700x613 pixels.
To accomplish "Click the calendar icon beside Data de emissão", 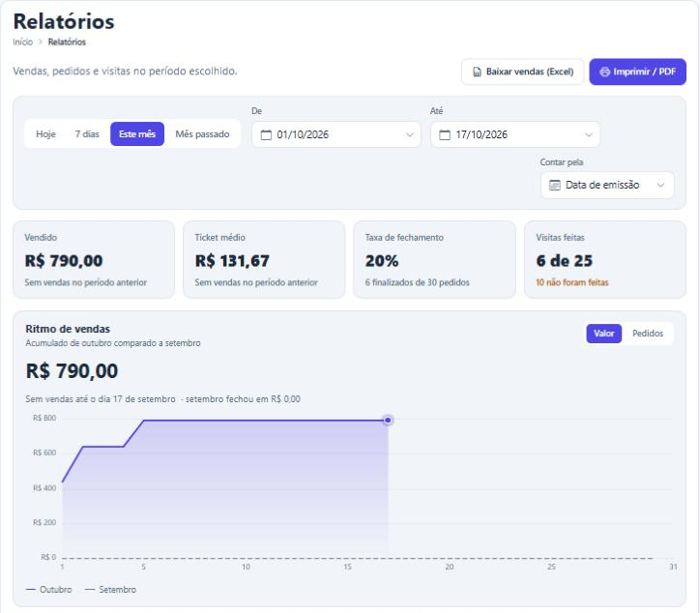I will point(554,186).
